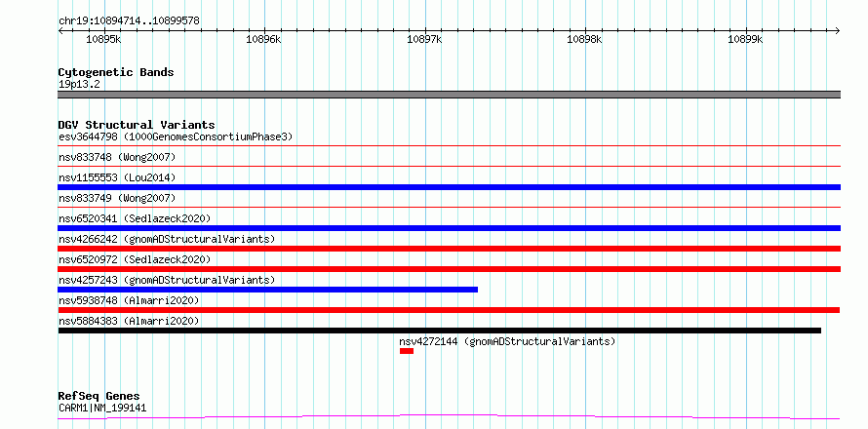
Task: Click the chr19:10894714..10899578 coordinate label
Action: point(129,21)
